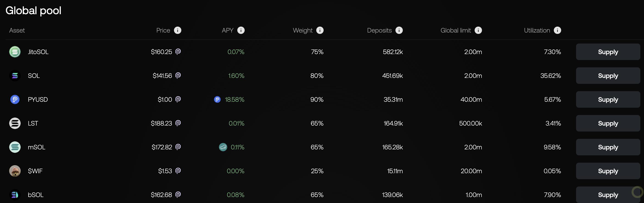This screenshot has height=203, width=644.
Task: Supply JitoSOL to the pool
Action: pyautogui.click(x=608, y=52)
